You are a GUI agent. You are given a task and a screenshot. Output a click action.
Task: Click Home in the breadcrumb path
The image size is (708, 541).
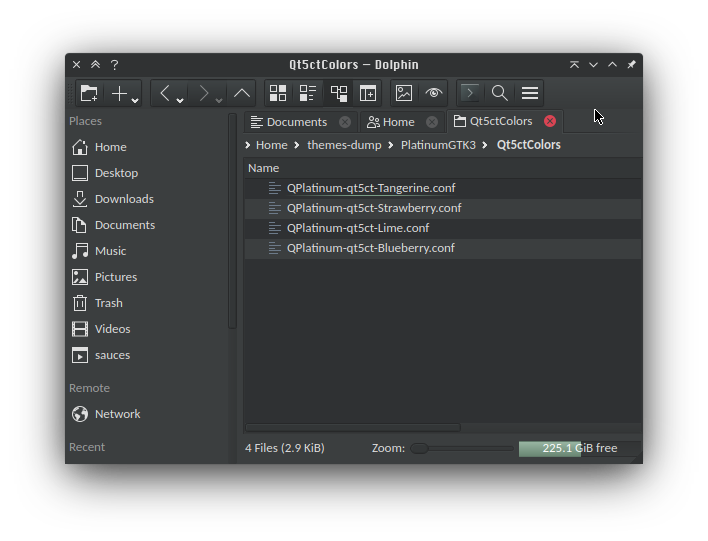point(272,145)
